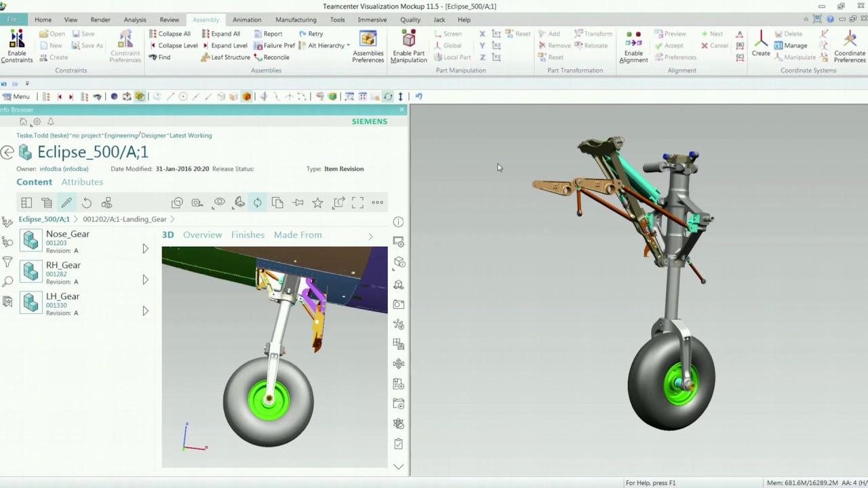This screenshot has height=488, width=868.
Task: Open the File menu
Action: (12, 20)
